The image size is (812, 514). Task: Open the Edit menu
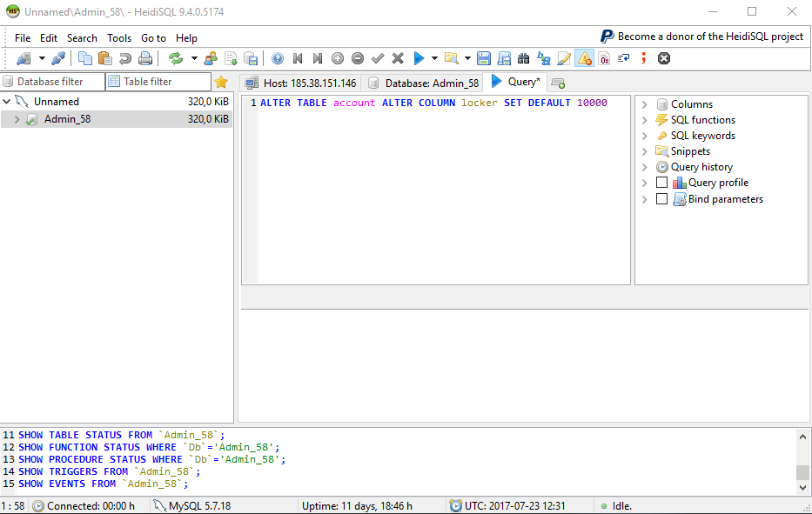(x=49, y=37)
